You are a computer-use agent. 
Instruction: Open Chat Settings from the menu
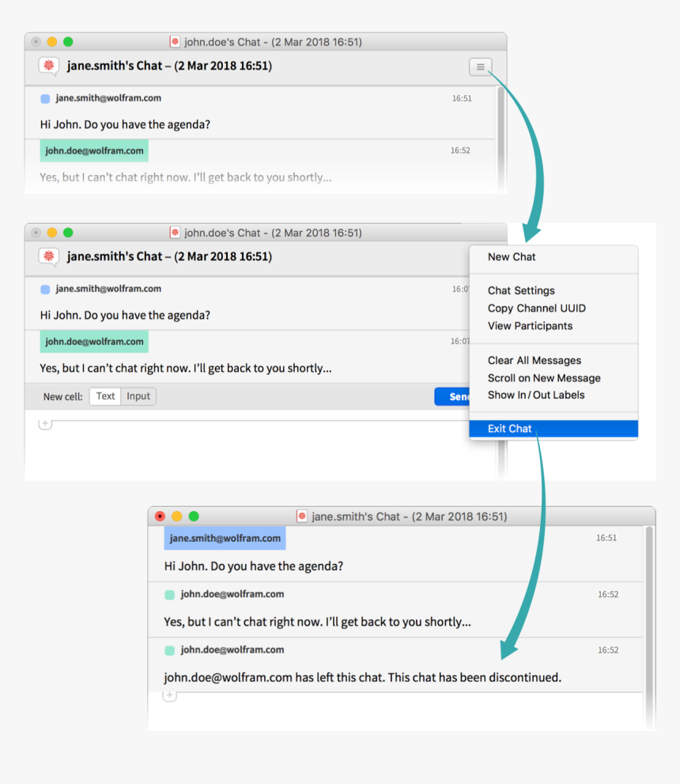(x=521, y=290)
